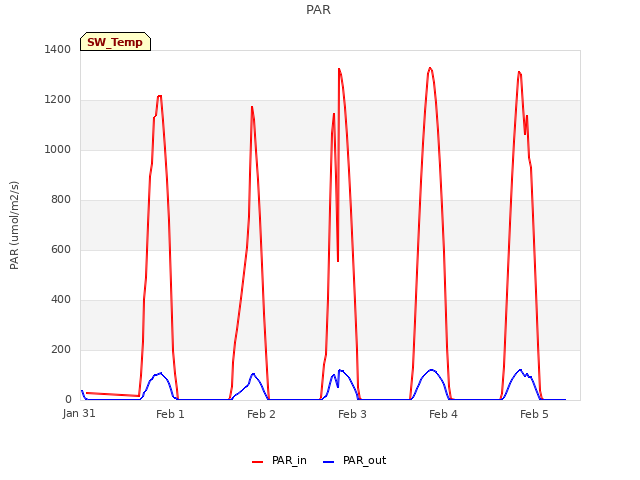Screen dimensions: 640x480
Task: Click the PAR (umol/m2/s) axis title
Action: pyautogui.click(x=14, y=225)
